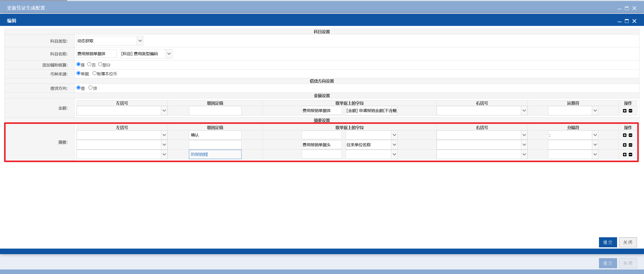Add a row after the 确认 summary row
This screenshot has width=644, height=274.
coord(625,135)
